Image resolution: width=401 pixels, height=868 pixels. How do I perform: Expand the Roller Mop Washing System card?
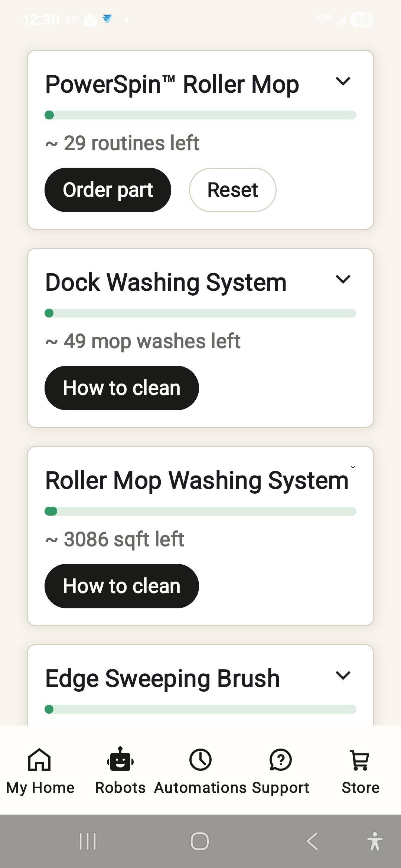(x=353, y=467)
